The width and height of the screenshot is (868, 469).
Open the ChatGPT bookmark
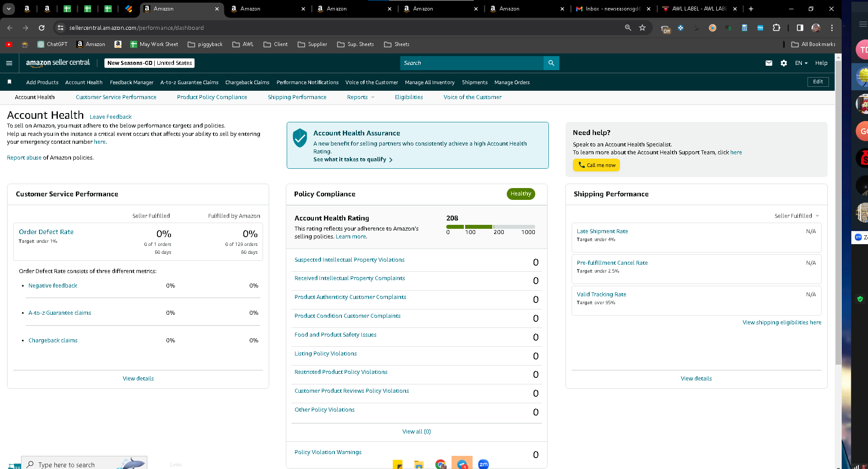[x=53, y=44]
